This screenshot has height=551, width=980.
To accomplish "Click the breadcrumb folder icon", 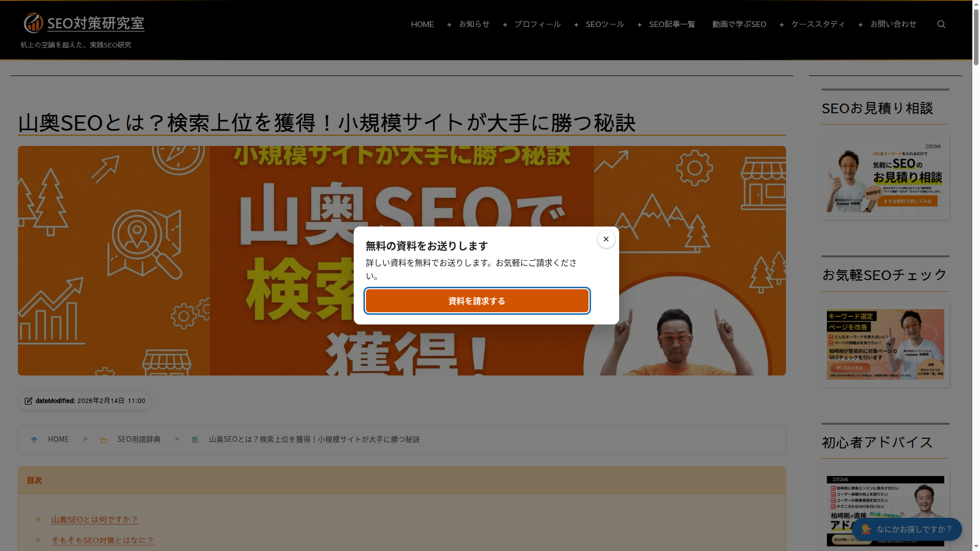I will (104, 440).
